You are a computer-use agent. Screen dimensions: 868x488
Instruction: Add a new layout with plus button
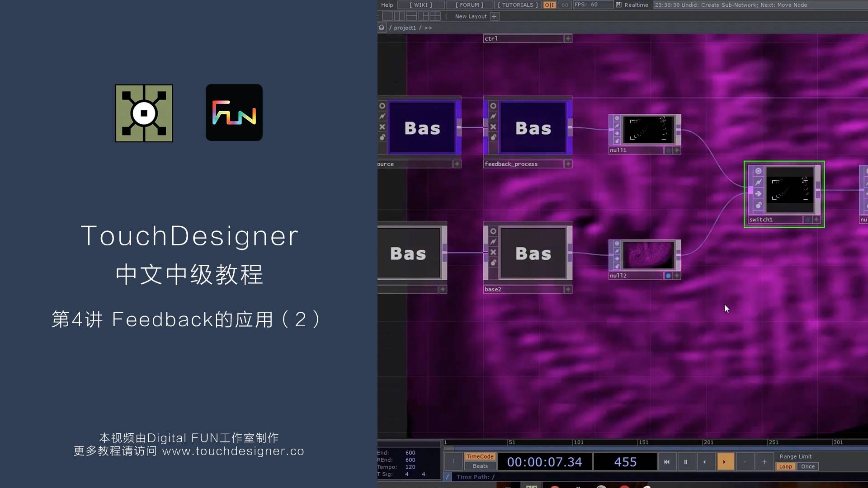(x=494, y=16)
